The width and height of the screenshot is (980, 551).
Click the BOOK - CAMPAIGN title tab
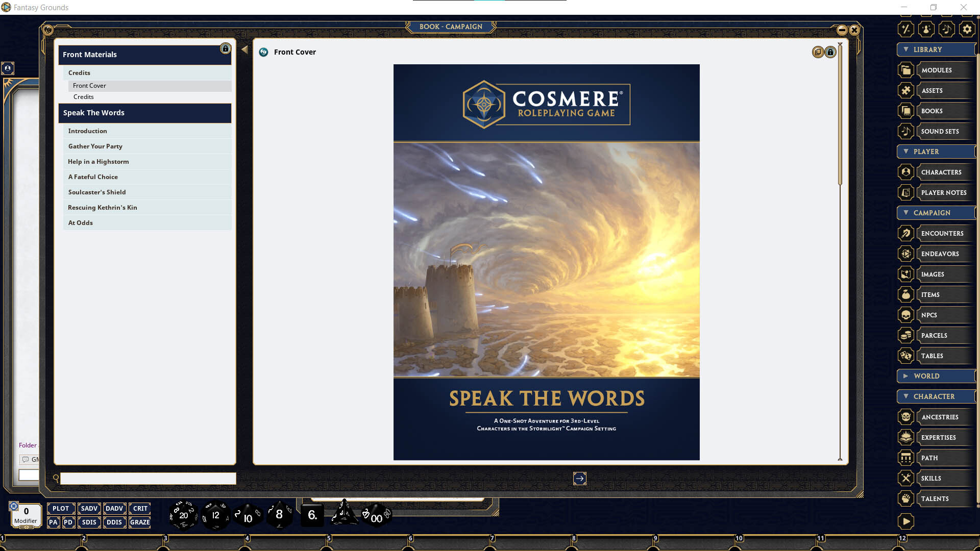(x=450, y=27)
